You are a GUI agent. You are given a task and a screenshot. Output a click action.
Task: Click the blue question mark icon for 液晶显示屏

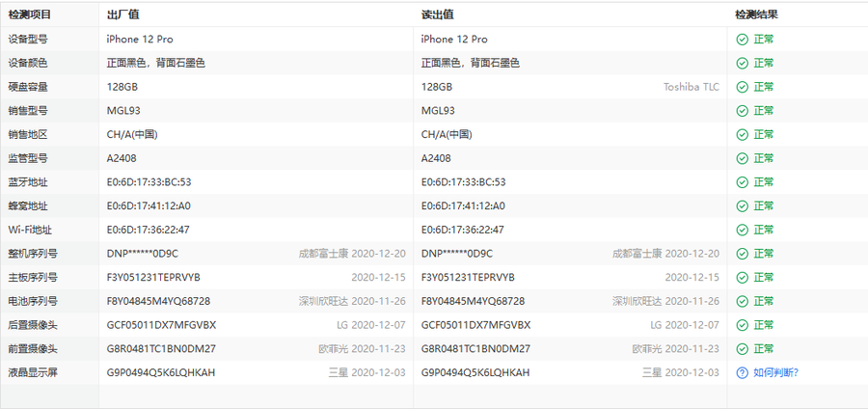(742, 372)
